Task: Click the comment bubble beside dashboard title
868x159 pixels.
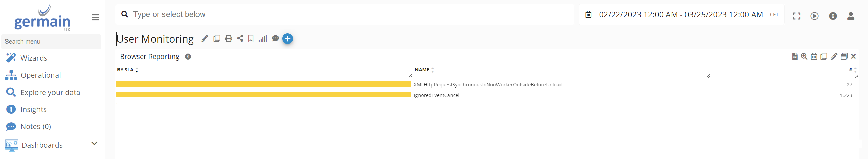Action: [x=275, y=38]
